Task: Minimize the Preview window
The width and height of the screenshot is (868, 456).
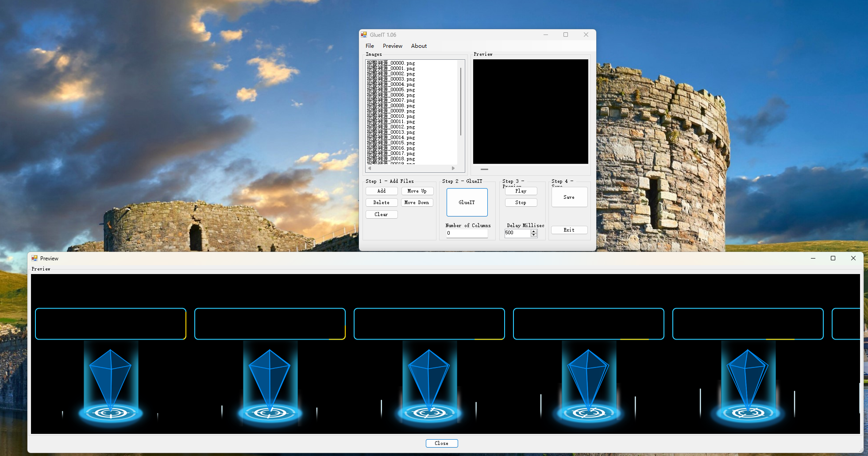Action: pyautogui.click(x=813, y=258)
